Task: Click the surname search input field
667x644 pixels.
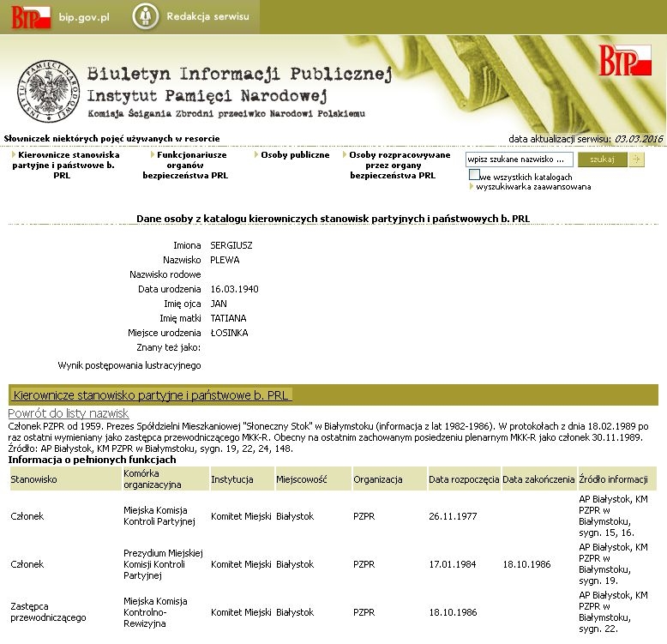Action: click(519, 159)
